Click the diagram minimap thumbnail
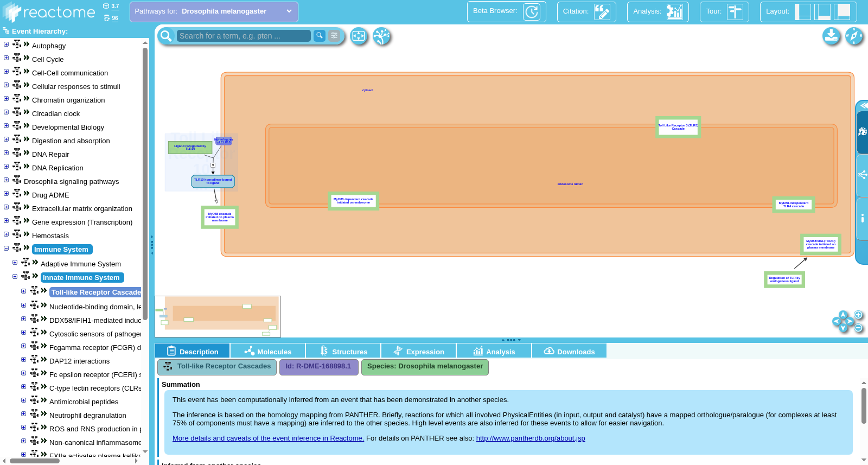The width and height of the screenshot is (868, 465). pos(218,316)
